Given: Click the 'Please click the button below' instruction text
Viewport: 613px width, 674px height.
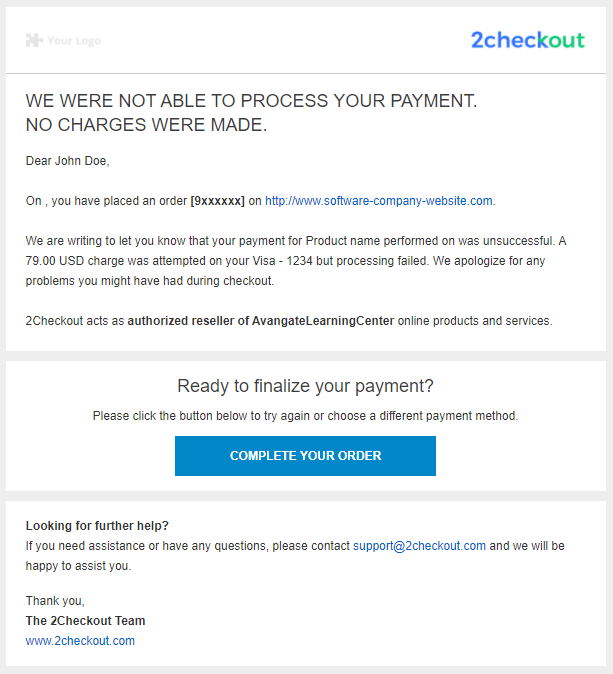Looking at the screenshot, I should point(305,416).
